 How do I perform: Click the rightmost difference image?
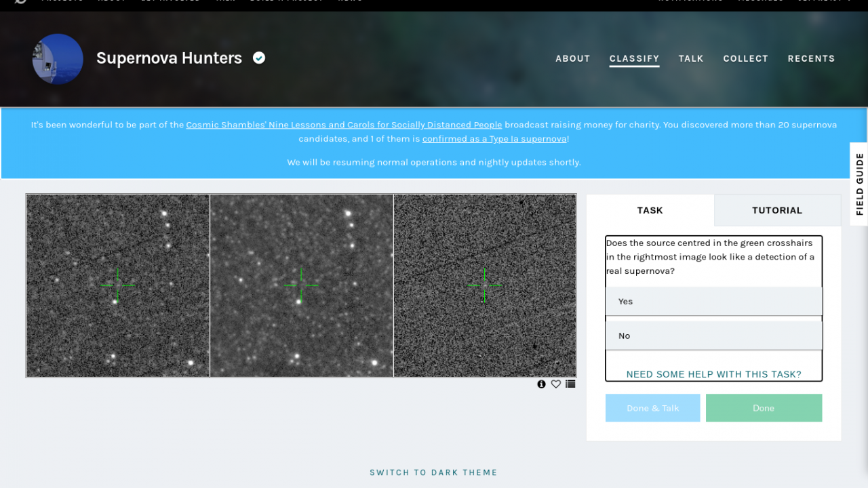click(485, 285)
